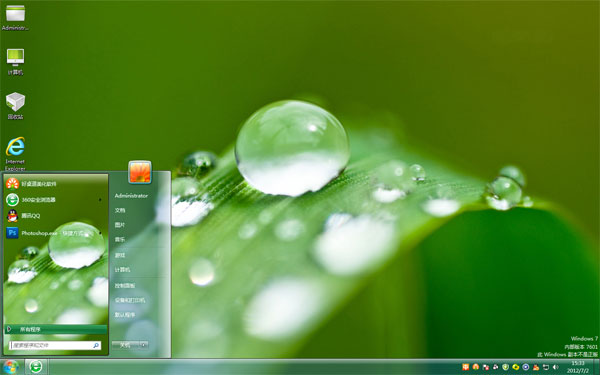Viewport: 600px width, 375px height.
Task: Launch 好桌道美化软件 from the Start menu
Action: (x=55, y=184)
